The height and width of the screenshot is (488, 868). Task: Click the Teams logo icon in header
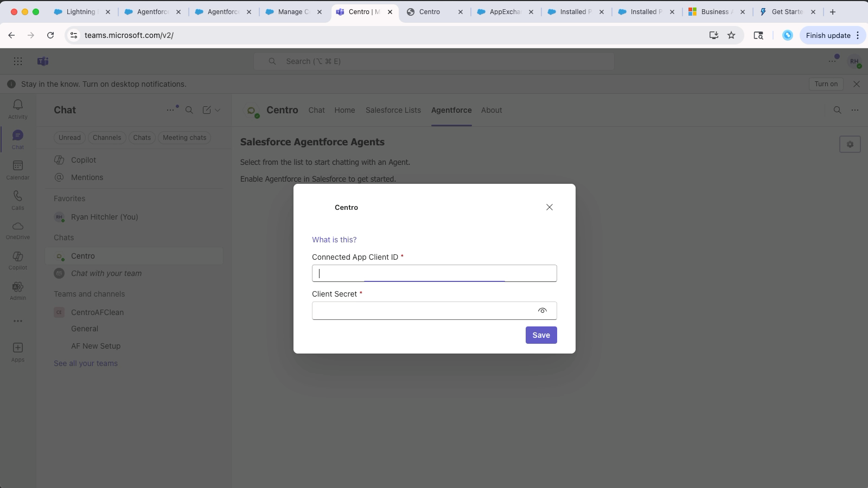tap(43, 61)
